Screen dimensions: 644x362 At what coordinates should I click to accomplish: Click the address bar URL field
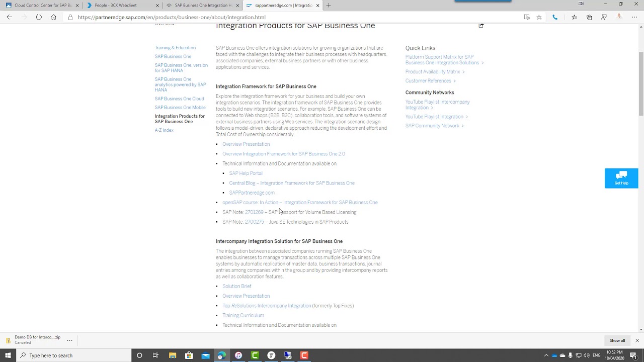click(297, 17)
